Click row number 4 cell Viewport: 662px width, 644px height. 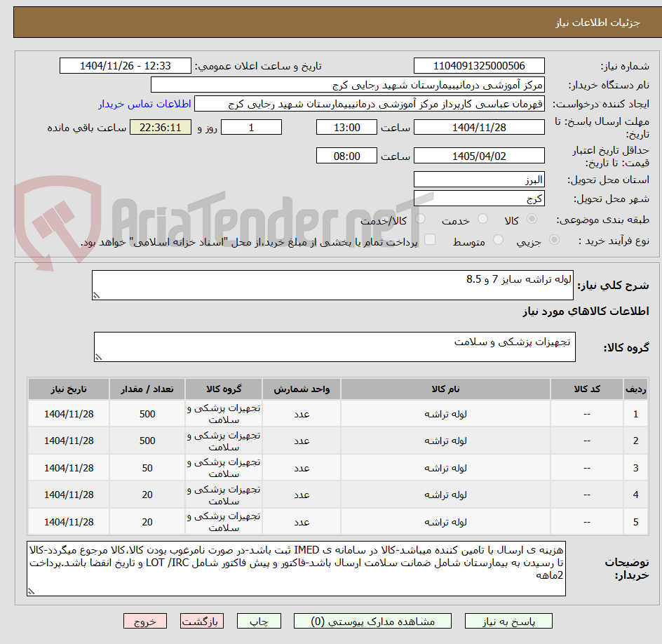click(635, 495)
